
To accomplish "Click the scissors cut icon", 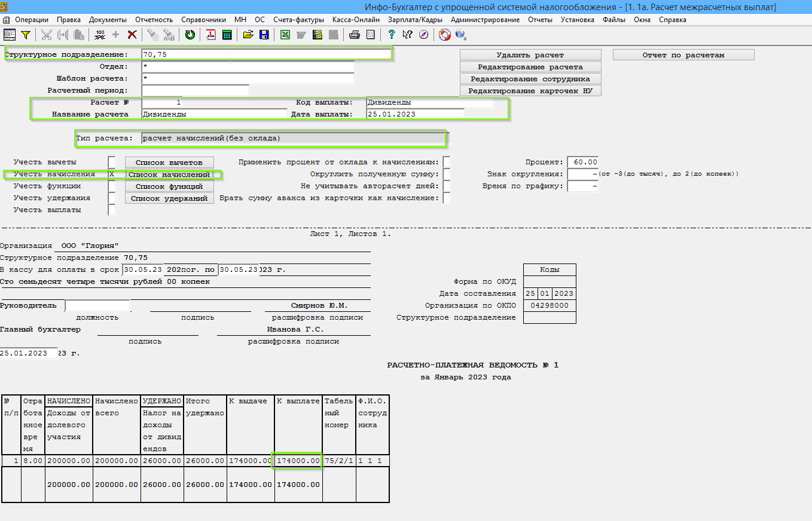I will [x=46, y=35].
